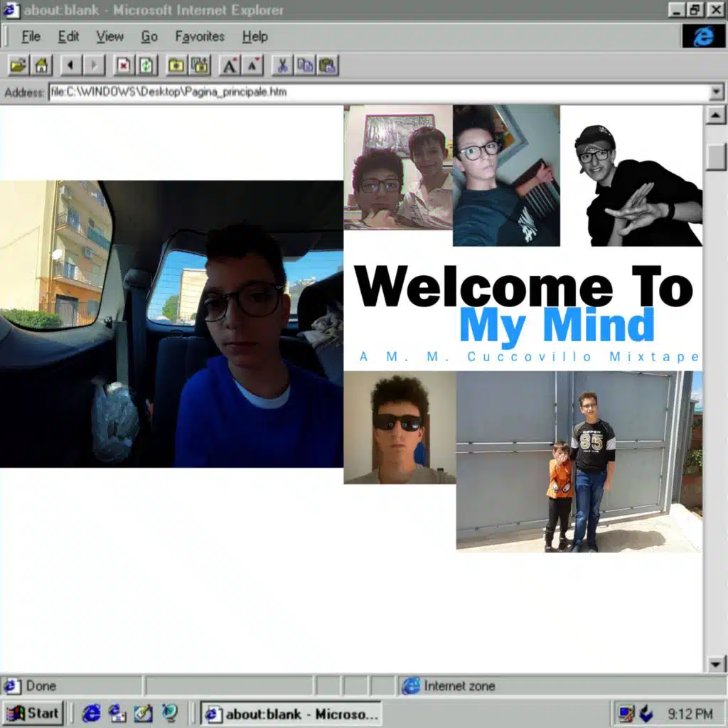Use the smaller font toolbar icon

point(252,65)
